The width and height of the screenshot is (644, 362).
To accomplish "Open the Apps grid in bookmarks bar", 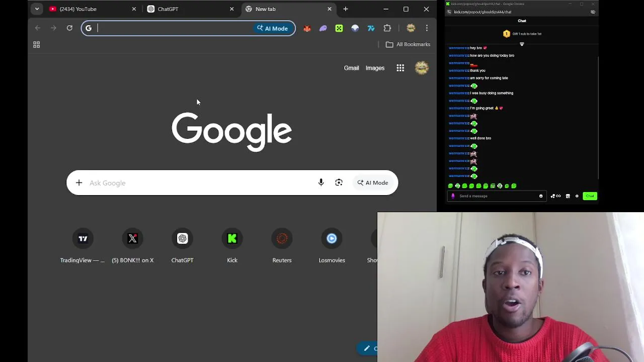I will pos(36,45).
